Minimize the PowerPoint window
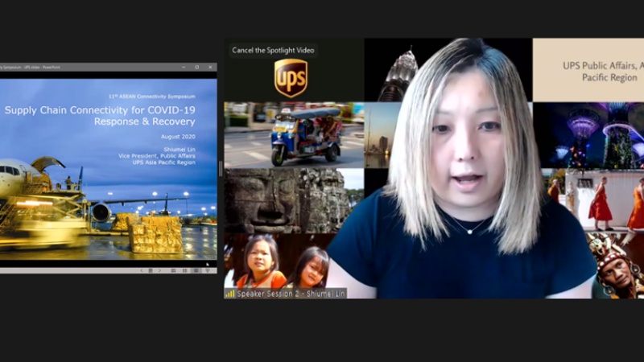The height and width of the screenshot is (362, 644). tap(184, 67)
